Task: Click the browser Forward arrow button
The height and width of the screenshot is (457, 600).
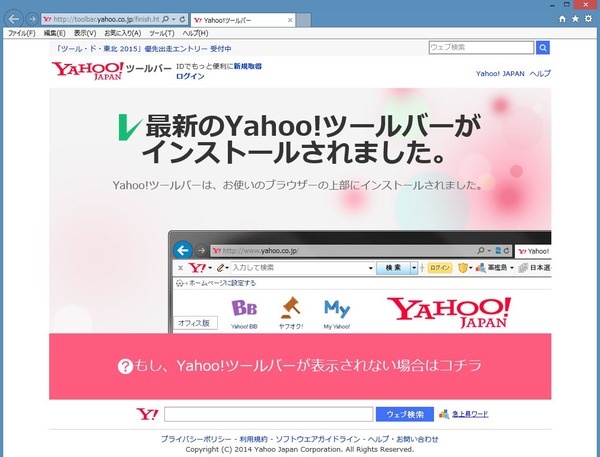Action: coord(31,19)
